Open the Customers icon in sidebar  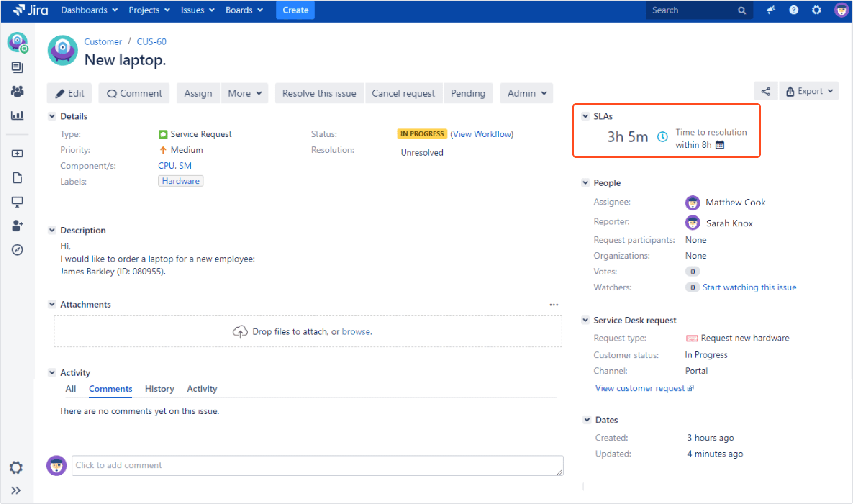click(17, 92)
